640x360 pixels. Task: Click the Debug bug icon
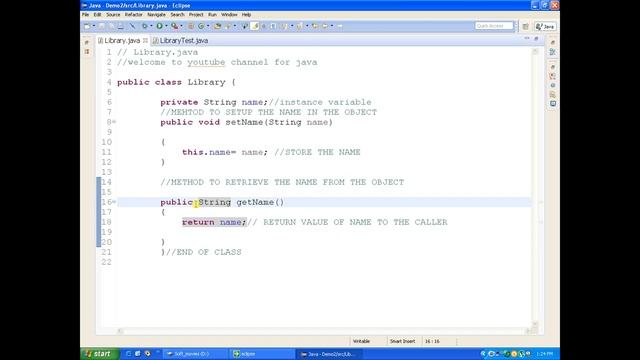(144, 26)
